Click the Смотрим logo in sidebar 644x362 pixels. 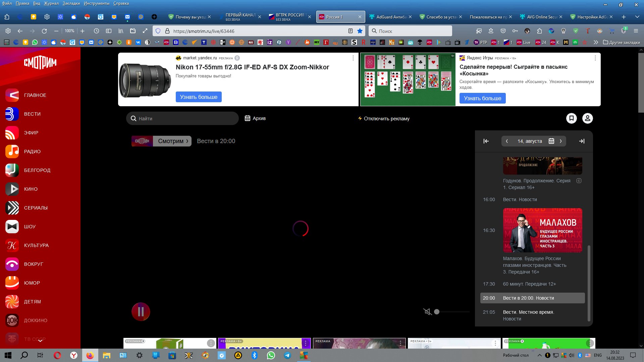point(40,62)
